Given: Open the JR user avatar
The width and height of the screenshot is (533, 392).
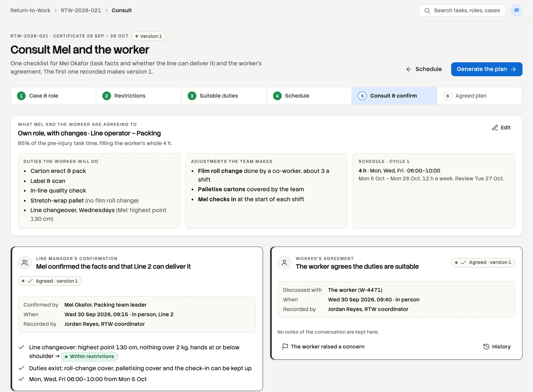Looking at the screenshot, I should 516,10.
